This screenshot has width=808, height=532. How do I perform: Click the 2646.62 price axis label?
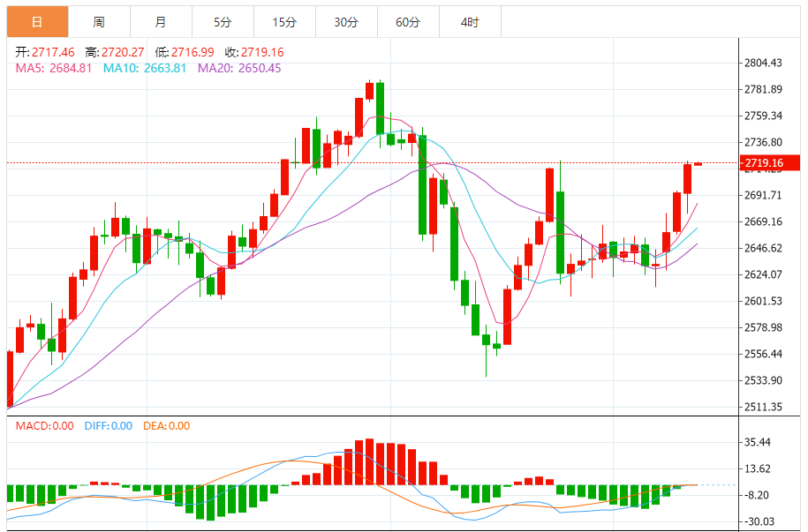763,248
